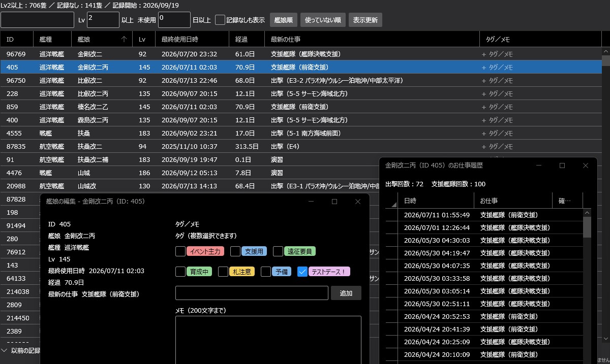
Task: Enable the 札注意 tag checkbox
Action: pos(223,272)
